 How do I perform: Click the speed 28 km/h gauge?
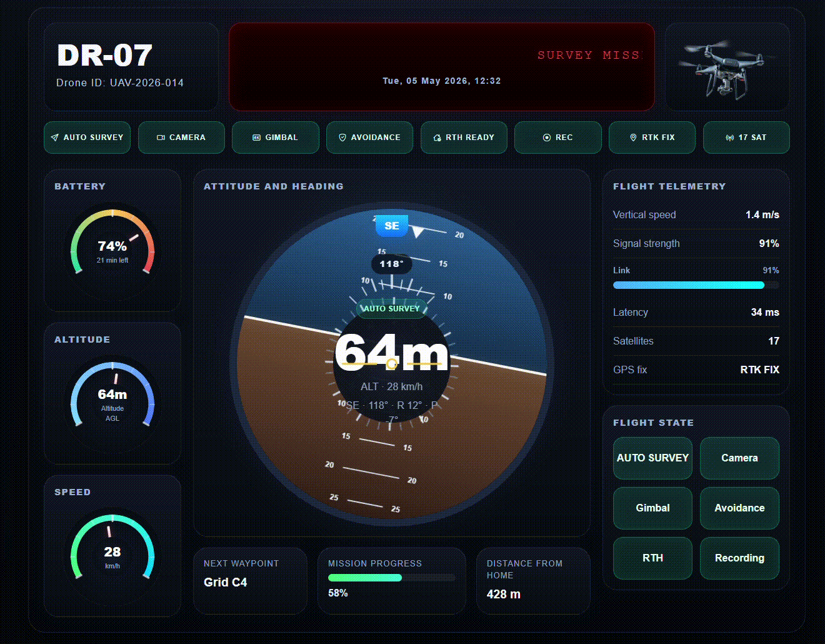point(112,556)
